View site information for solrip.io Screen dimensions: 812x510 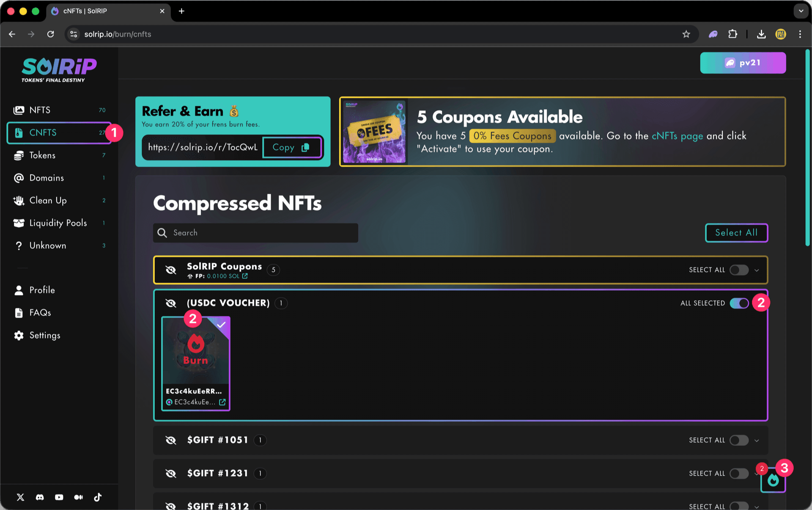tap(74, 34)
